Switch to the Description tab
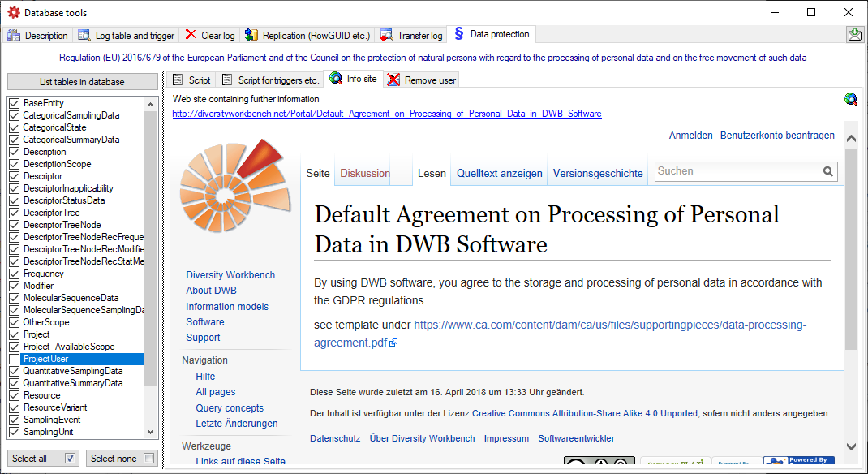 (x=37, y=36)
